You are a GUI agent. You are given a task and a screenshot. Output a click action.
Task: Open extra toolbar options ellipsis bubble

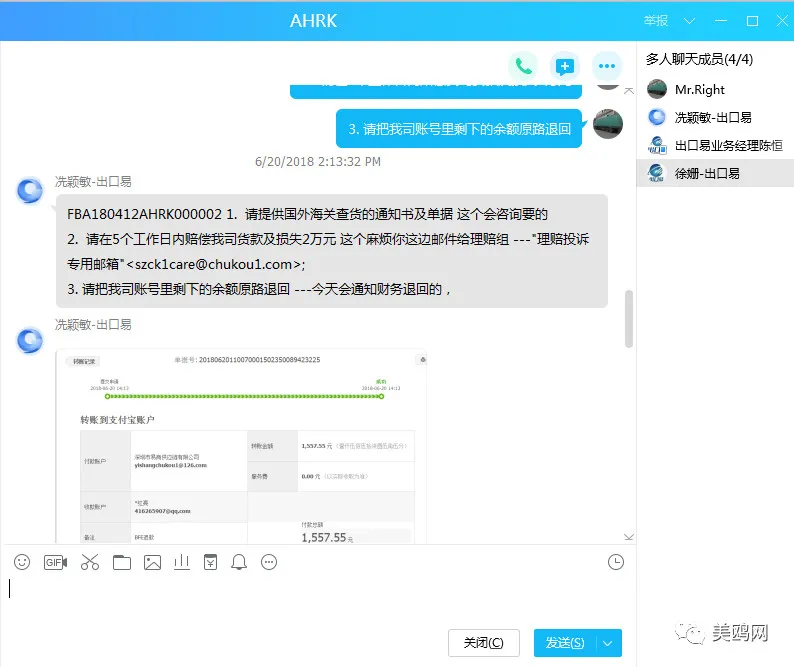269,562
